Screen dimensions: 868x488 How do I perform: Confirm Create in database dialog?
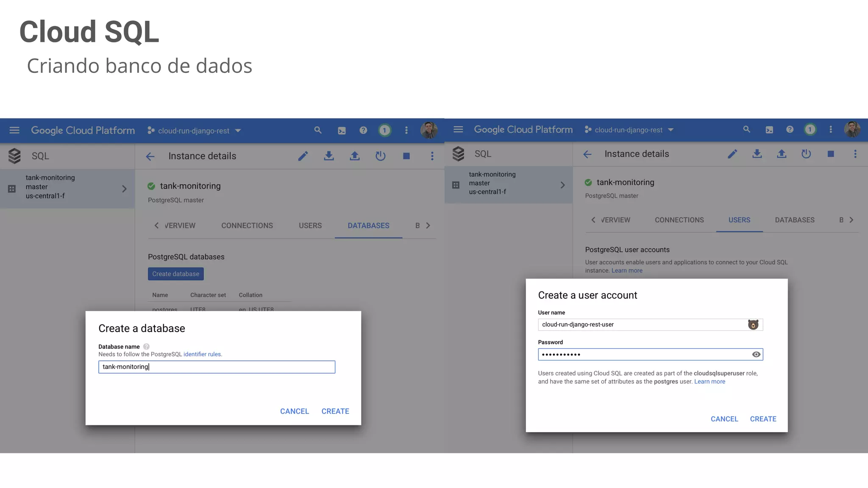point(335,411)
